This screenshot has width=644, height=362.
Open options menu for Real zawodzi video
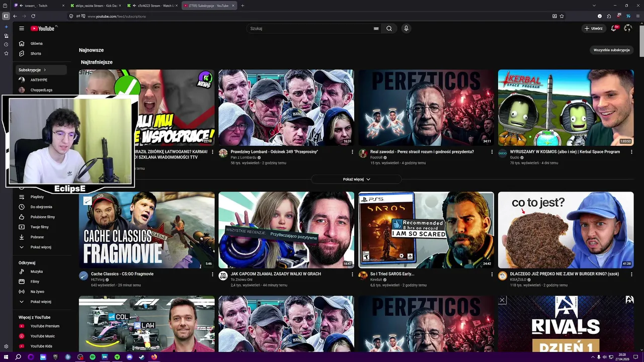coord(492,152)
